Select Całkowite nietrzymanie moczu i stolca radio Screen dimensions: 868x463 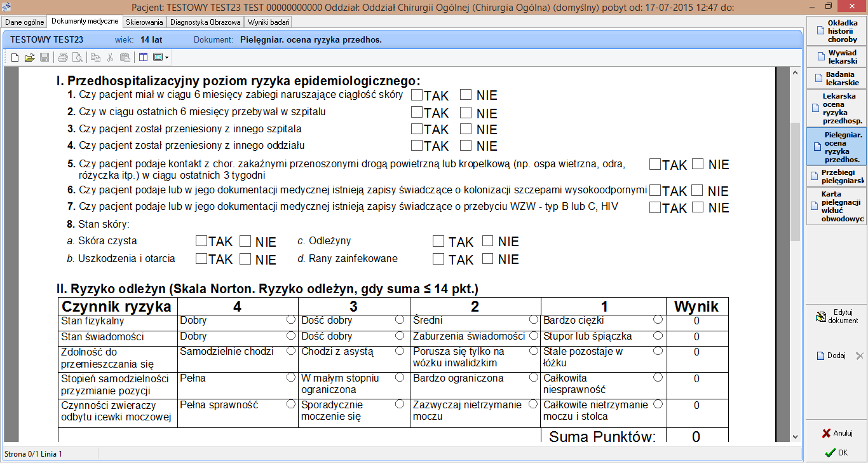pyautogui.click(x=658, y=404)
